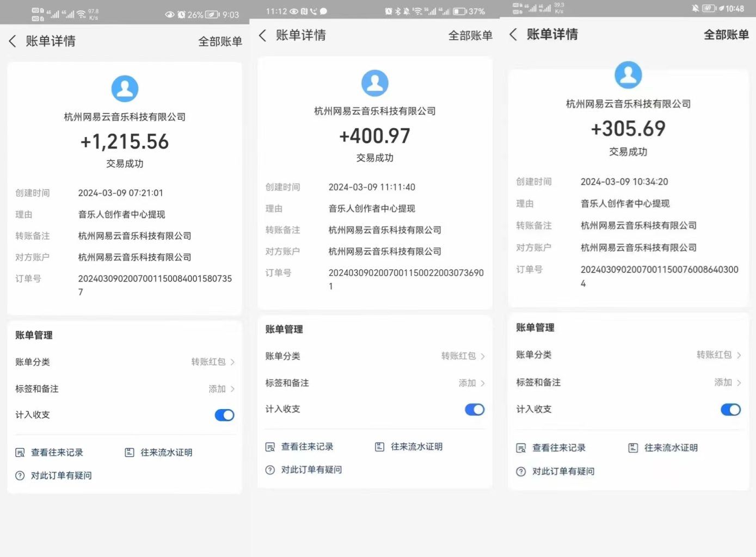Select 音乐人创作者中心提现 reason in +1,215.56 bill
The height and width of the screenshot is (557, 756).
click(121, 215)
